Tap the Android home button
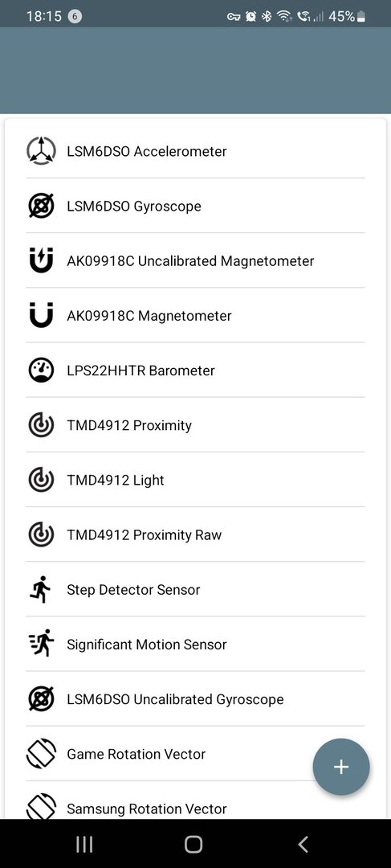 tap(193, 844)
